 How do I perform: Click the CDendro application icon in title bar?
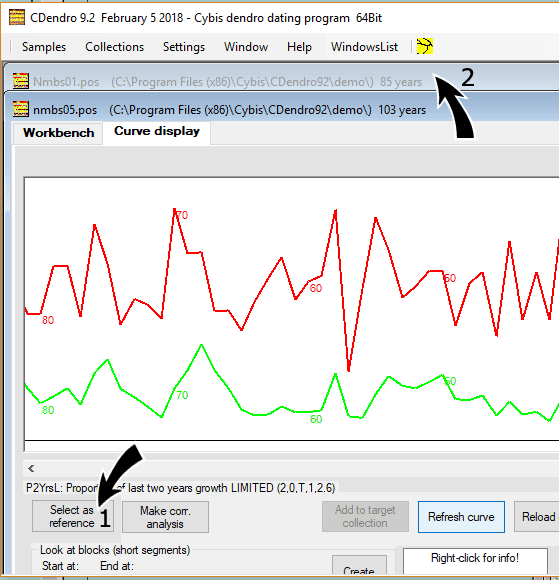pyautogui.click(x=17, y=17)
